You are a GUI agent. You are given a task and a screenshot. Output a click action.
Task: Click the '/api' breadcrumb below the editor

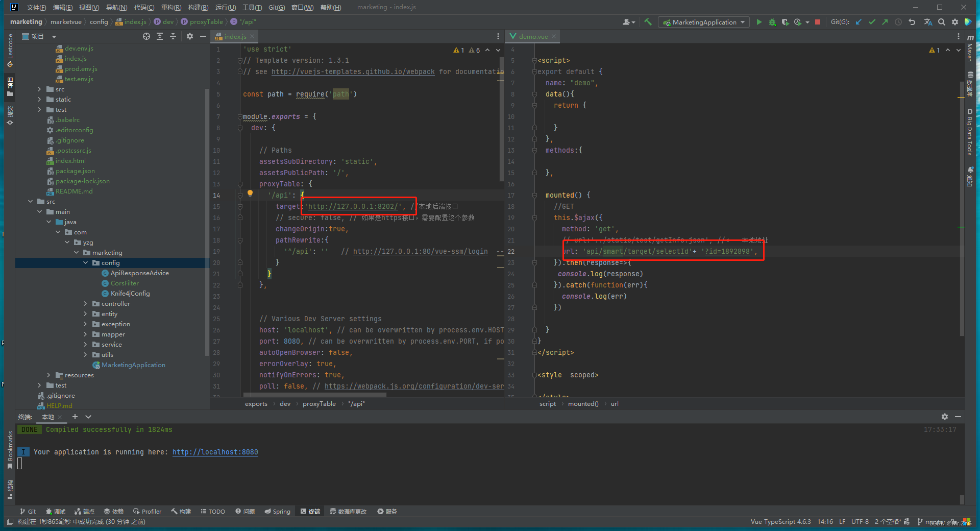(356, 403)
